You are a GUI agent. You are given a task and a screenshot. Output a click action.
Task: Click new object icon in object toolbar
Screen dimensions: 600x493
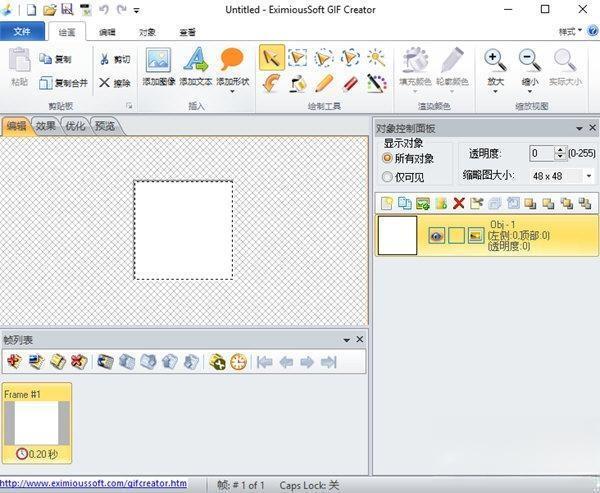386,203
